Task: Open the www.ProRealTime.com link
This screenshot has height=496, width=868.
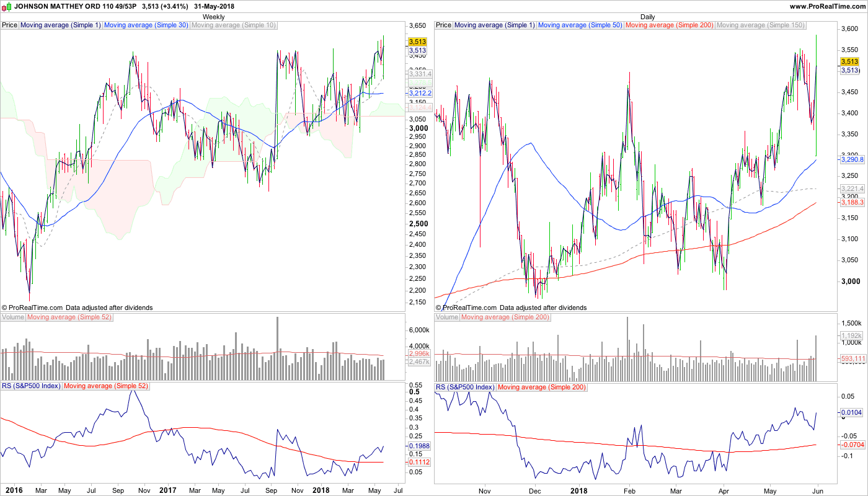Action: click(828, 6)
